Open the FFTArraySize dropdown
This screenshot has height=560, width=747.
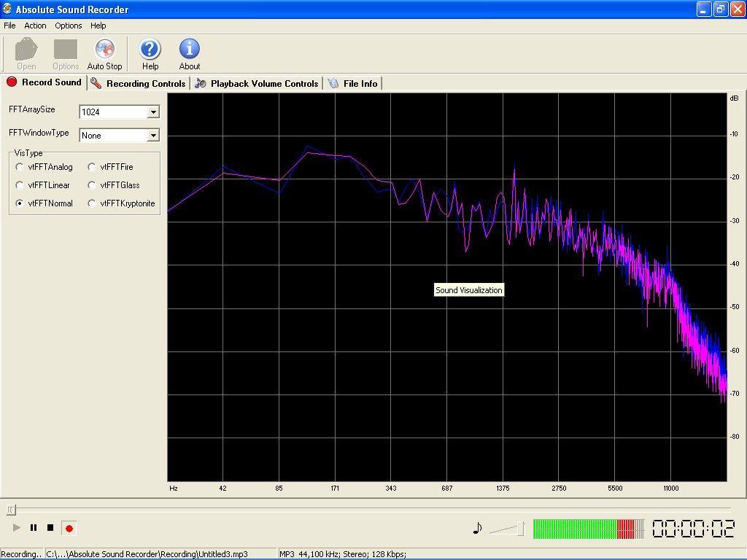[153, 112]
